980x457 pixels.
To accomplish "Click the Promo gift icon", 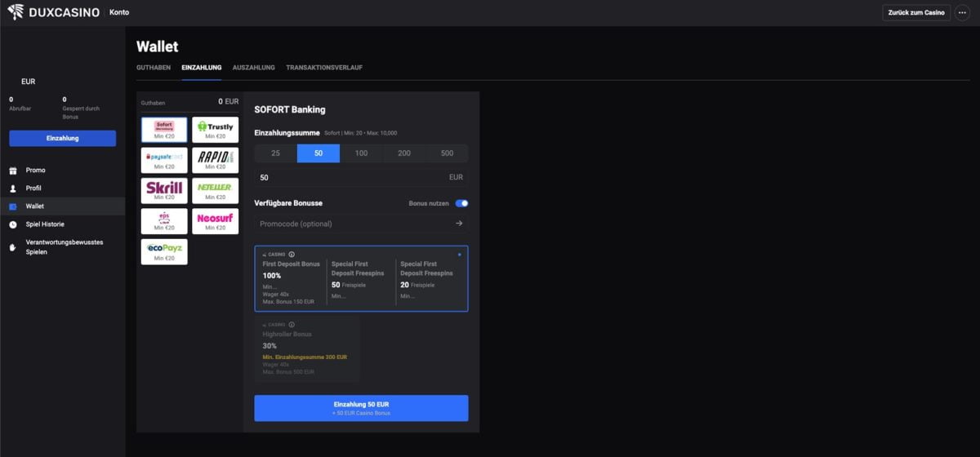I will point(13,171).
